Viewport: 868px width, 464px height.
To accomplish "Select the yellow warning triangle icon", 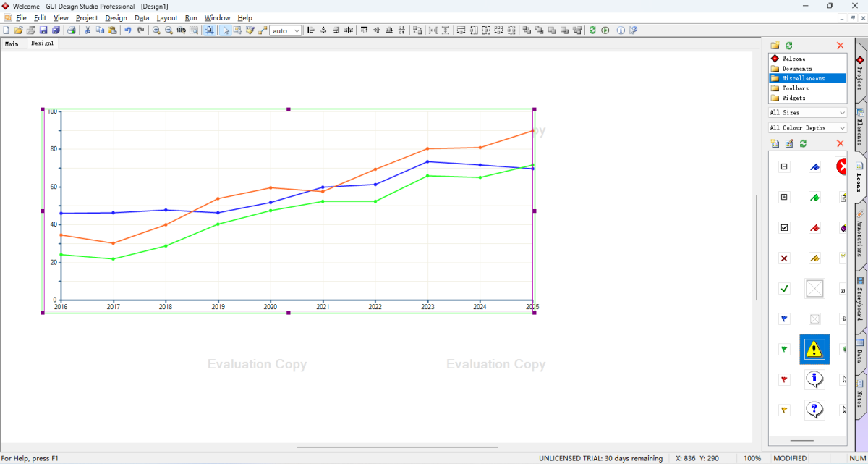I will (814, 350).
